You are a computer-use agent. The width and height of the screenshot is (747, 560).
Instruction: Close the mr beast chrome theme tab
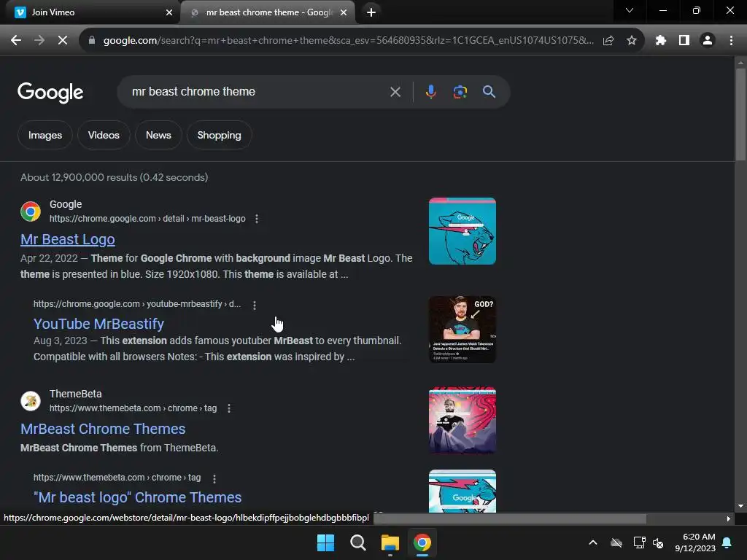tap(344, 12)
